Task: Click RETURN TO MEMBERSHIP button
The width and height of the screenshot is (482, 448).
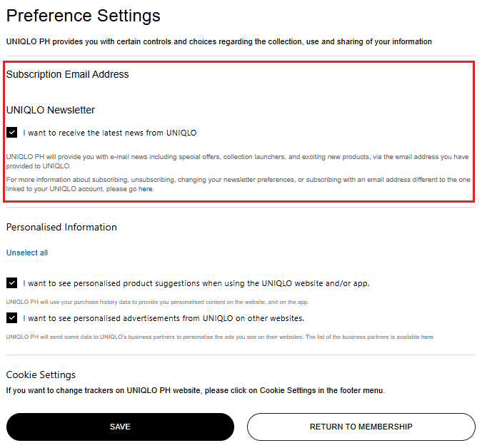Action: pyautogui.click(x=361, y=427)
